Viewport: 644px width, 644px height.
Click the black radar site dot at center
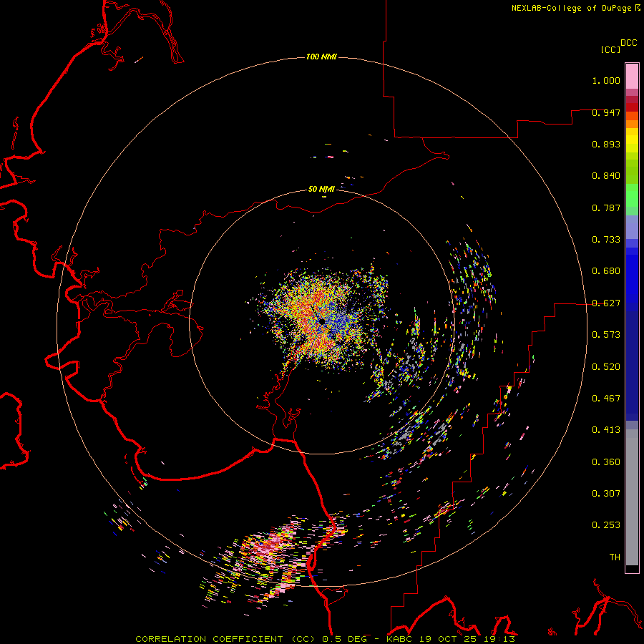click(x=322, y=321)
